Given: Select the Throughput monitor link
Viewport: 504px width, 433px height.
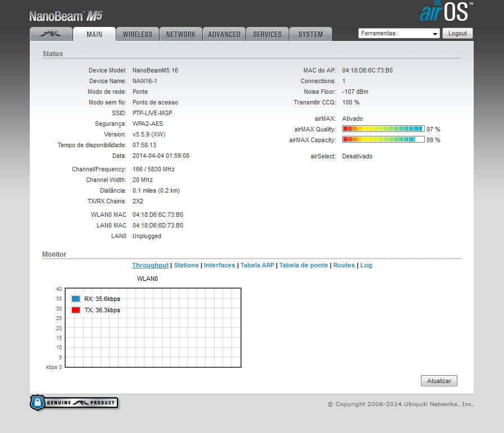Looking at the screenshot, I should point(150,265).
